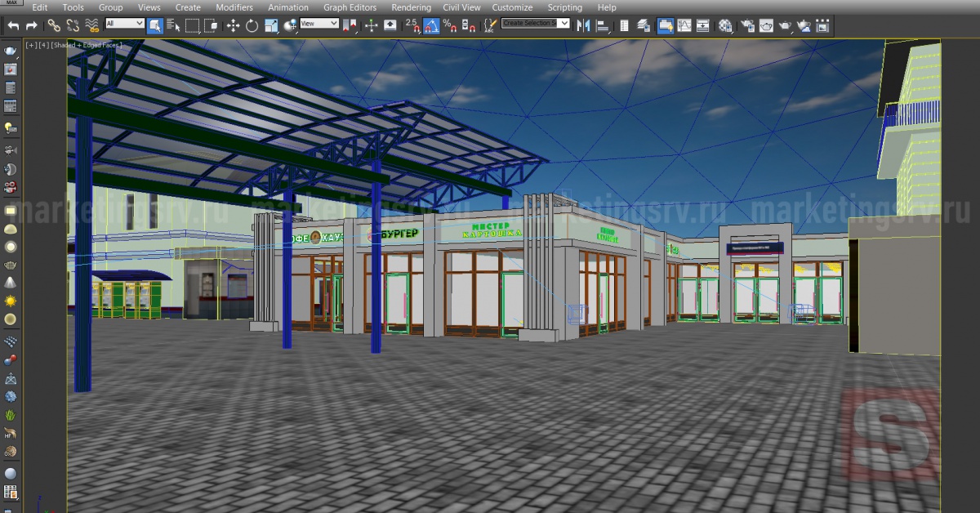The image size is (980, 513).
Task: Click the Align tool icon
Action: click(x=602, y=26)
